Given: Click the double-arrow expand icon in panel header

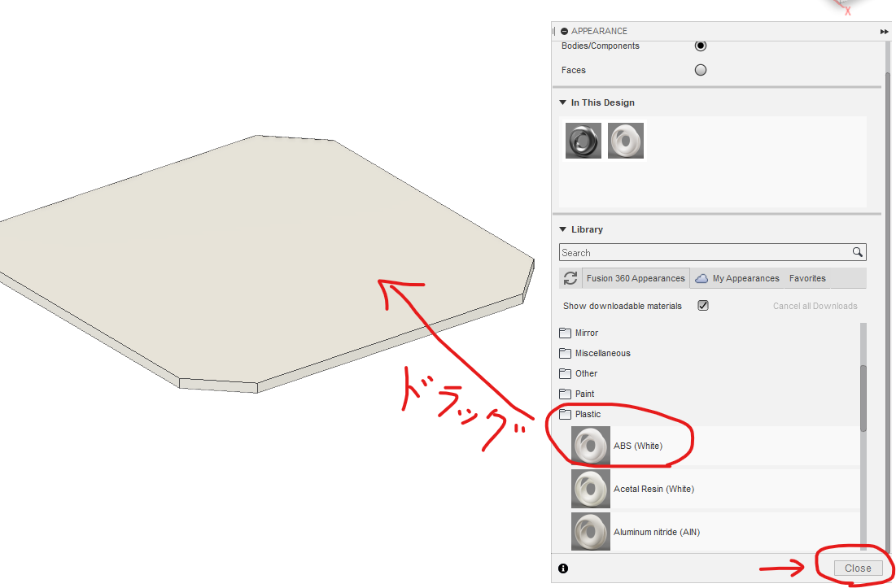Looking at the screenshot, I should tap(884, 32).
